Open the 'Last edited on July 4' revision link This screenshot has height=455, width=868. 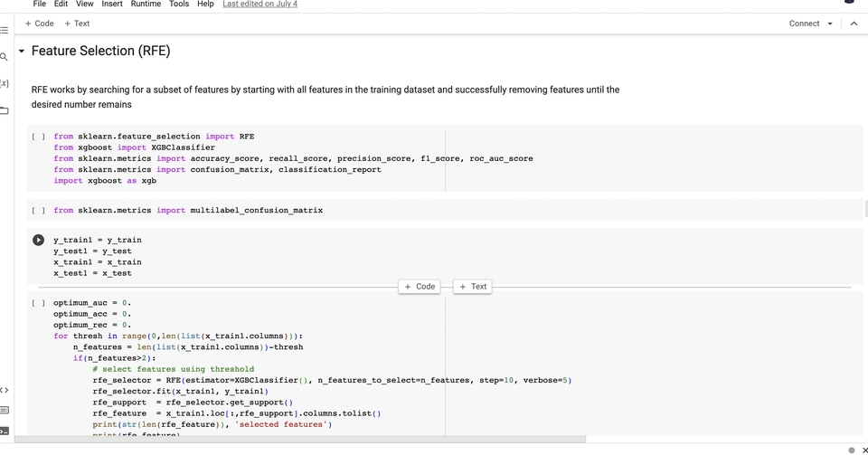click(x=259, y=4)
